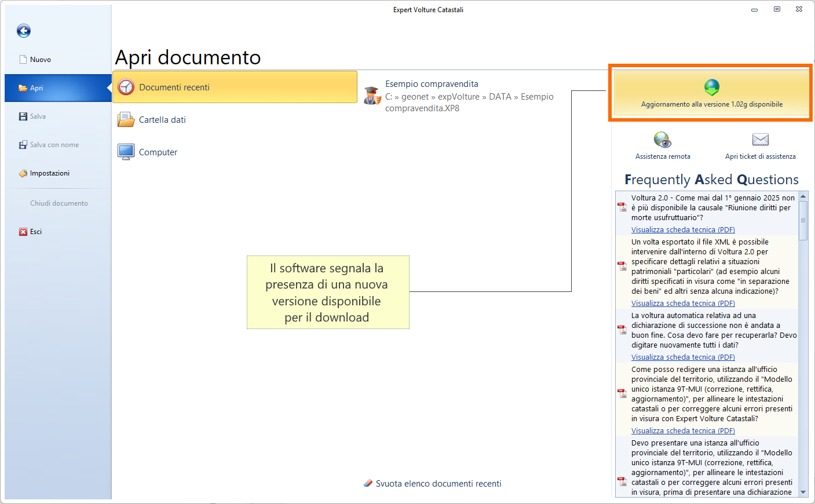Click the green globe download icon
815x504 pixels.
coord(712,87)
